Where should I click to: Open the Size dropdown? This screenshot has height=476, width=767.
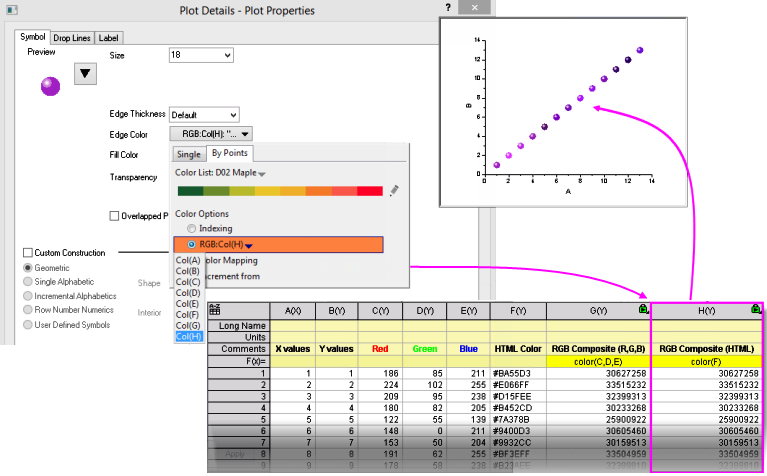tap(200, 55)
